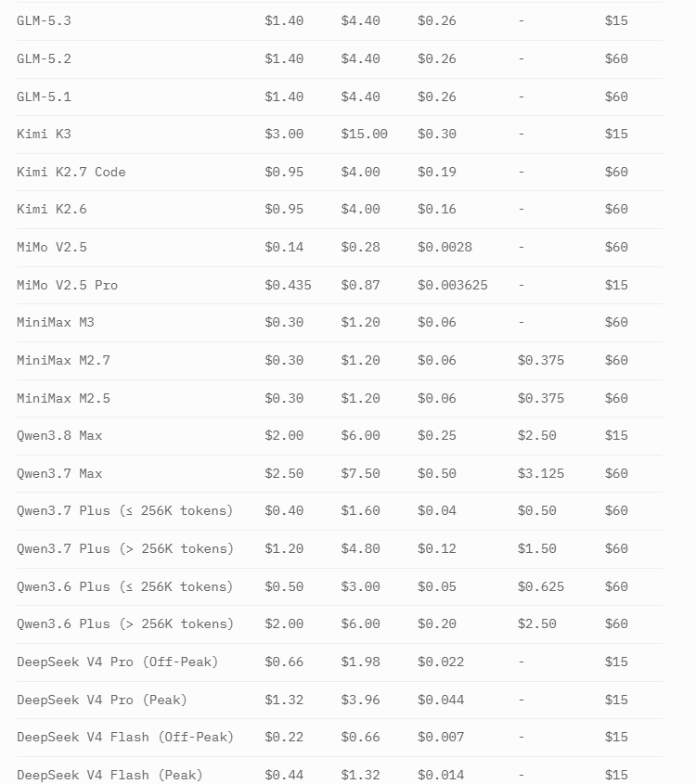Click DeepSeek V4 Flash (Peak) output price $1.32

(360, 775)
